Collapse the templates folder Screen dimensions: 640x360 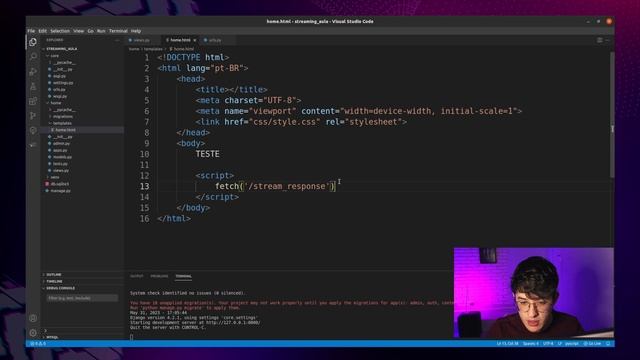(x=62, y=123)
